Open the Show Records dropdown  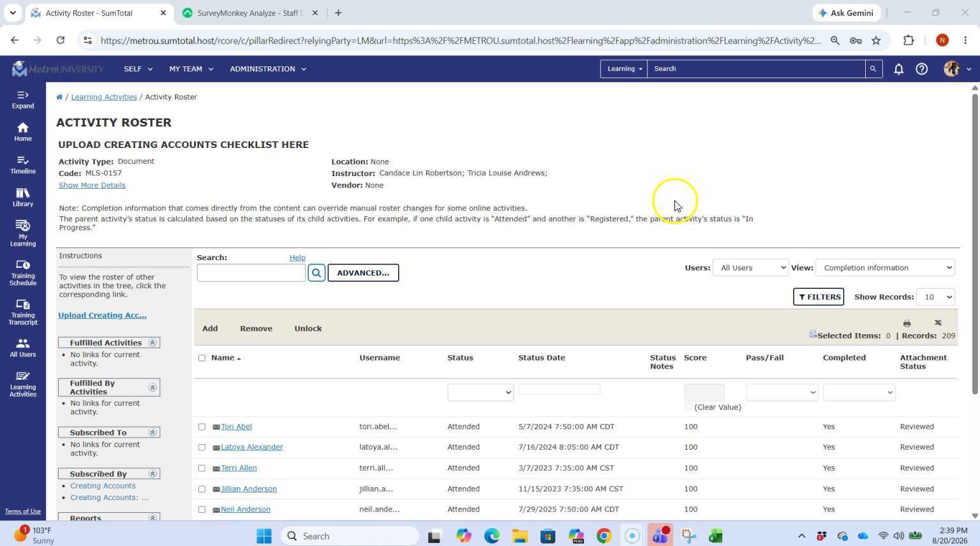click(935, 297)
